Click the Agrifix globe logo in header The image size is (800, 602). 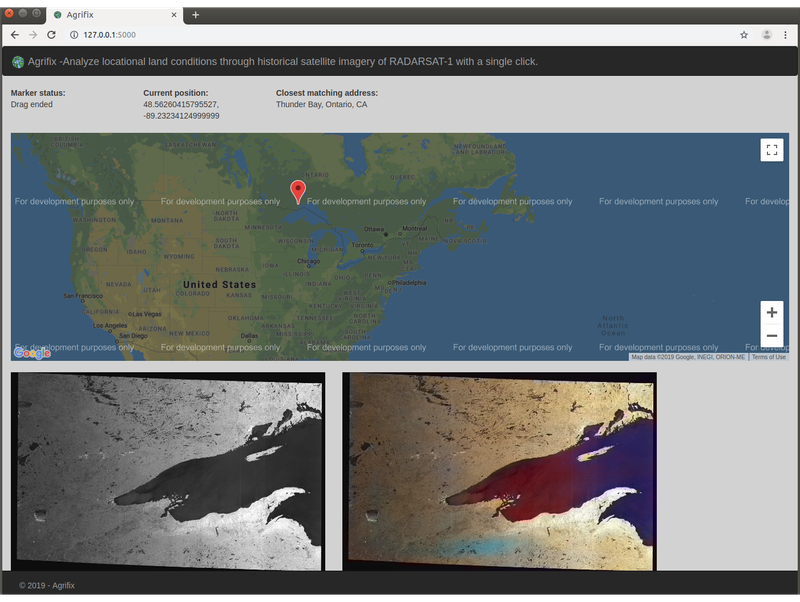click(18, 62)
